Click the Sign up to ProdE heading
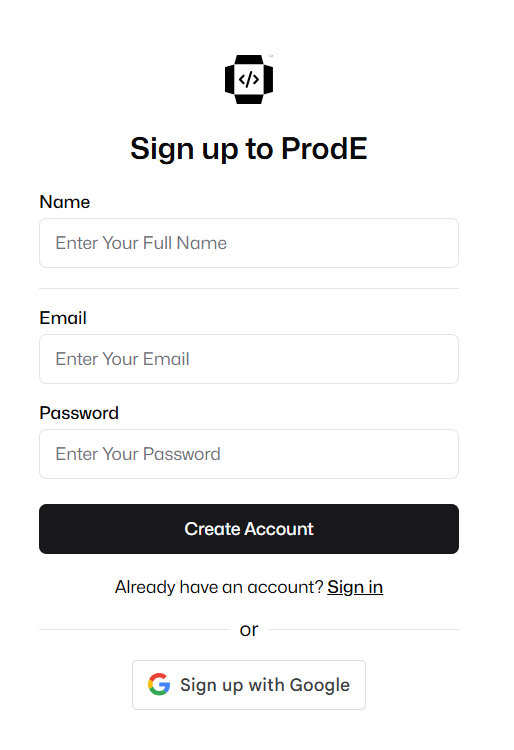 click(x=249, y=148)
